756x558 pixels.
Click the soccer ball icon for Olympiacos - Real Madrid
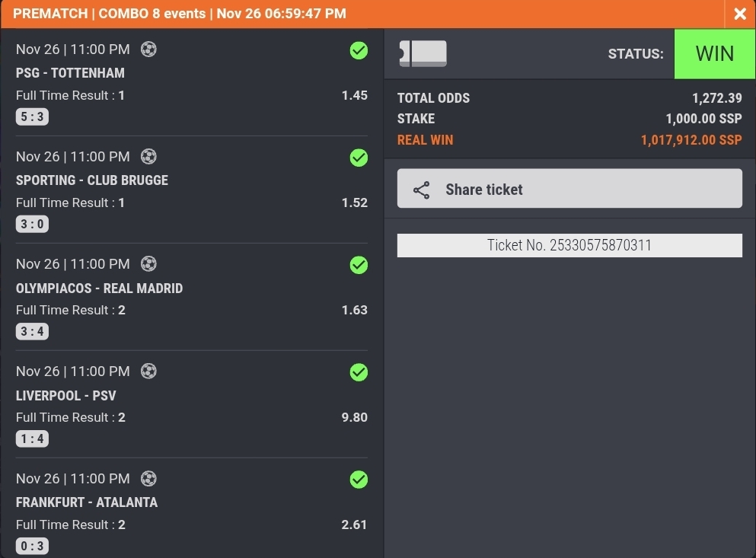[149, 264]
